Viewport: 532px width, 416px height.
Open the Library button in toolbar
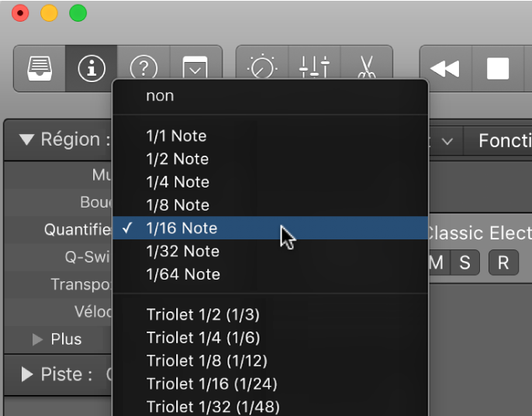click(40, 67)
